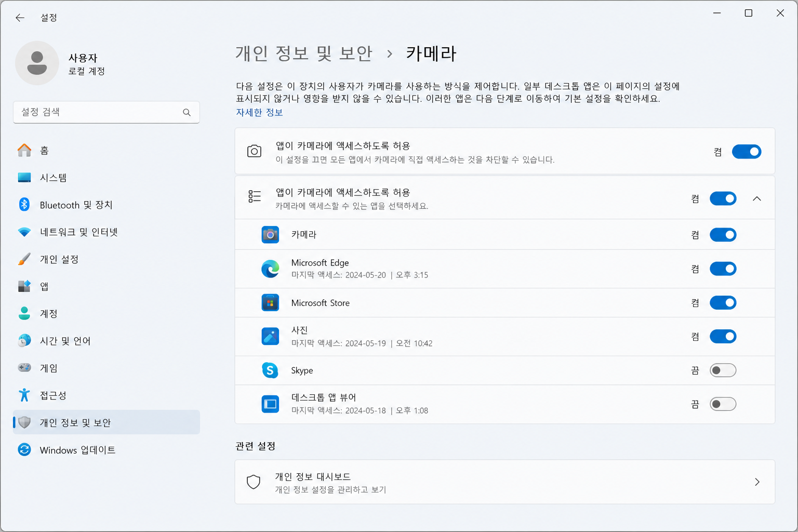Click the 홈 house icon
Screen dimensions: 798x532
(24, 150)
